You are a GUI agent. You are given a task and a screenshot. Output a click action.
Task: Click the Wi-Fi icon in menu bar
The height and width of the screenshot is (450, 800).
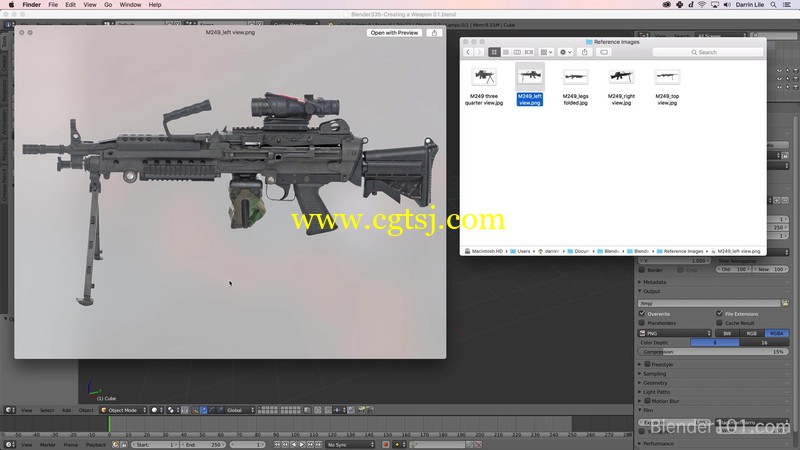pos(702,5)
